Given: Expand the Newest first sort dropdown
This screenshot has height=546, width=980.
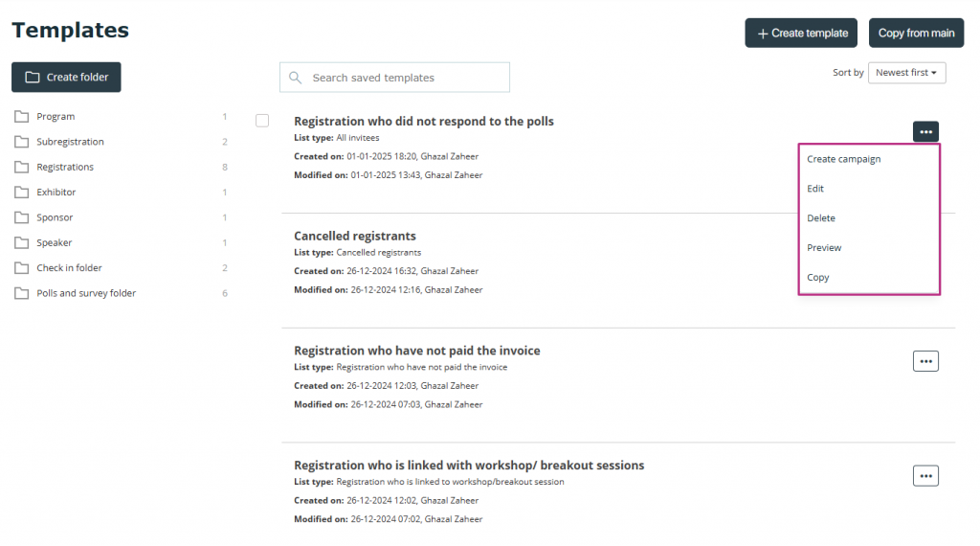Looking at the screenshot, I should pyautogui.click(x=906, y=73).
